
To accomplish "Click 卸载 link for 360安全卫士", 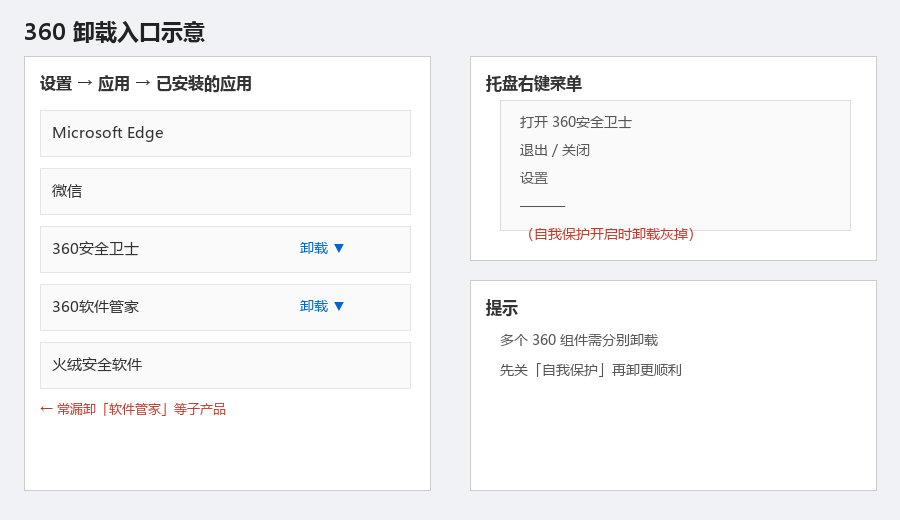I will (x=314, y=249).
